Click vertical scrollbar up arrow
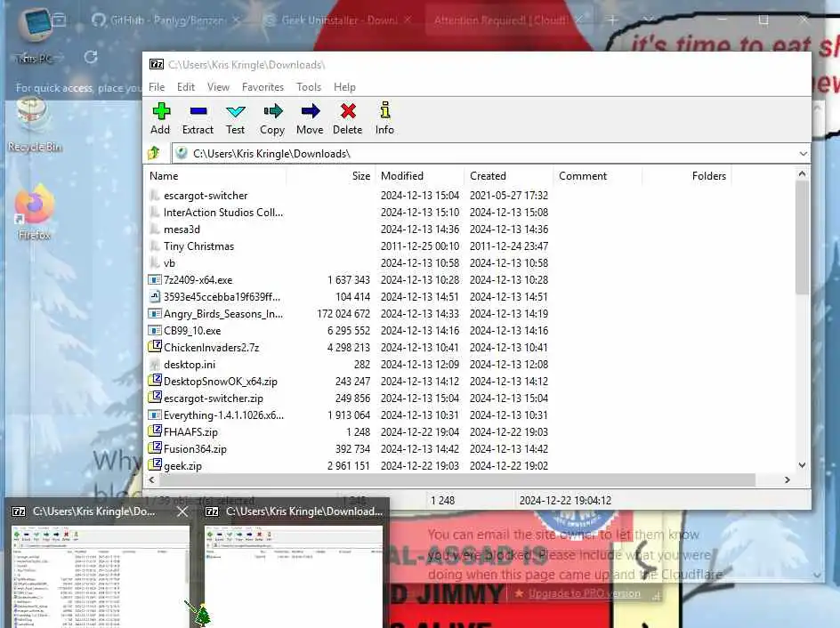The width and height of the screenshot is (840, 628). (802, 173)
